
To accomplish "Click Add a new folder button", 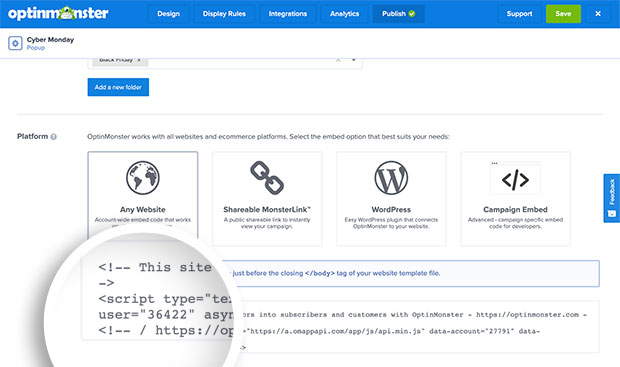I will point(118,87).
